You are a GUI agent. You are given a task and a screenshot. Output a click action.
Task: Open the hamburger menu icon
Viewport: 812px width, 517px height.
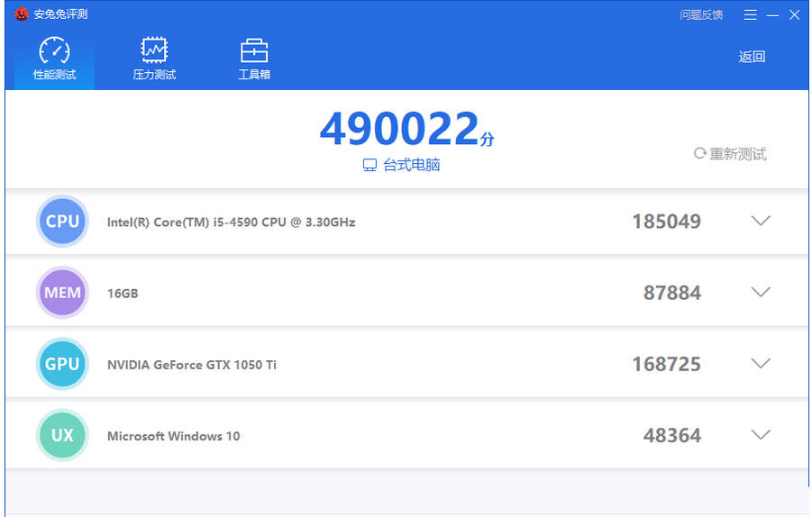pos(751,15)
